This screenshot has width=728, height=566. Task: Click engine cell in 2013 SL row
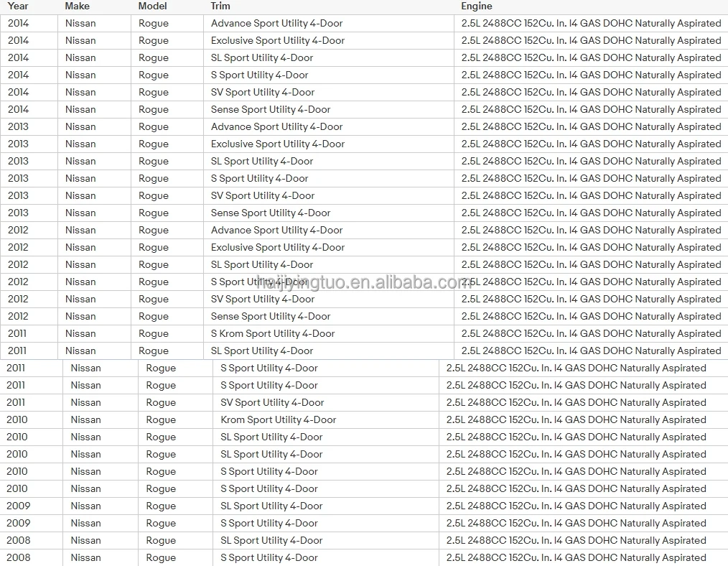click(x=591, y=161)
